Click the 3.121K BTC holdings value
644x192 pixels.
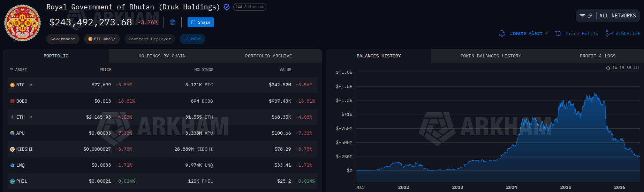pyautogui.click(x=199, y=85)
